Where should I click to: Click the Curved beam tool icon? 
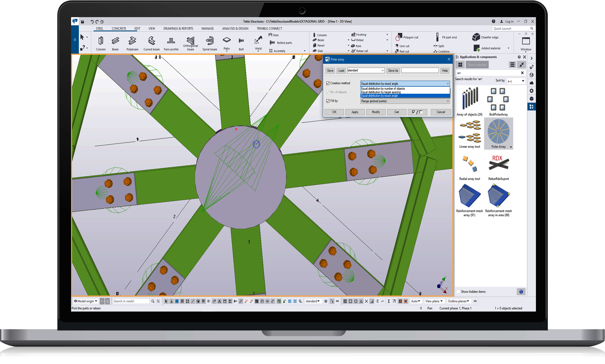pyautogui.click(x=151, y=40)
